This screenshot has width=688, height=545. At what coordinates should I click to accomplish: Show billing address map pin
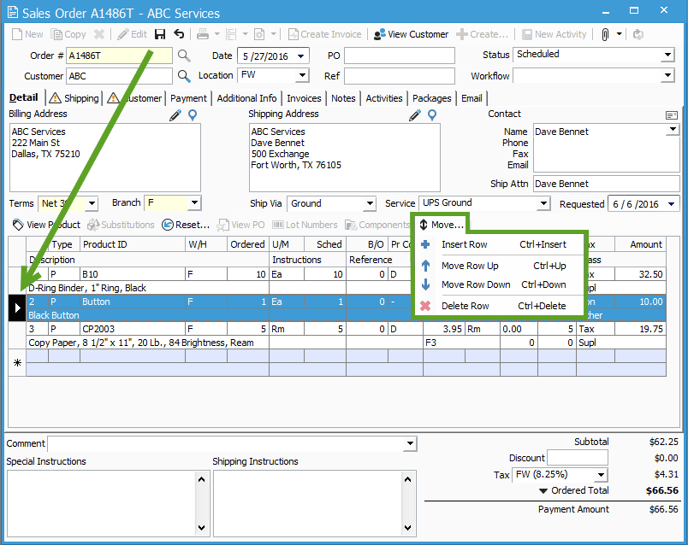pos(193,115)
